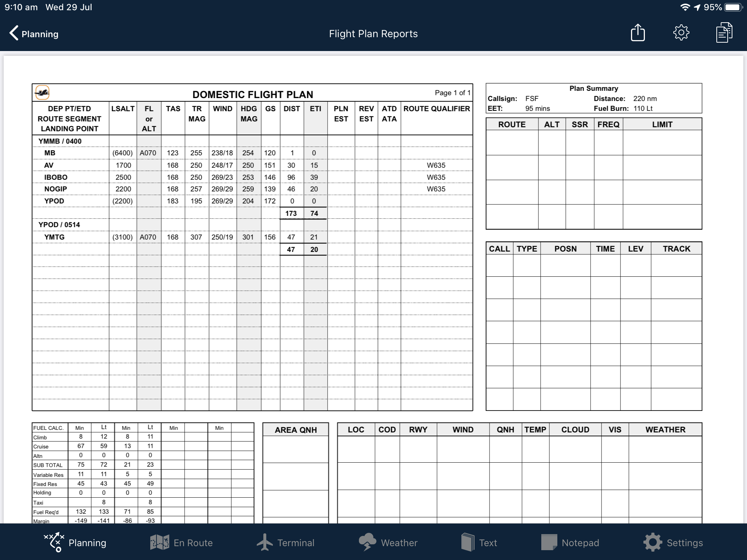This screenshot has width=747, height=560.
Task: Tap the Flight Plan Reports title
Action: coord(373,34)
